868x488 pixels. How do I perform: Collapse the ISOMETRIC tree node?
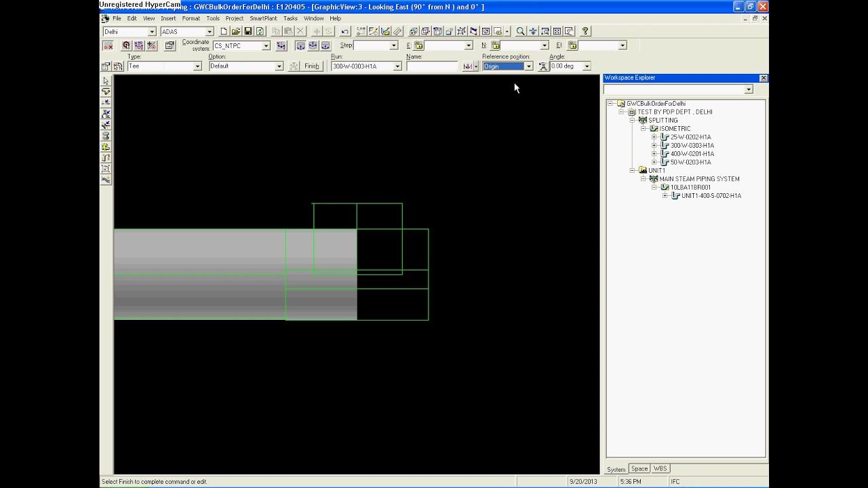pos(644,129)
